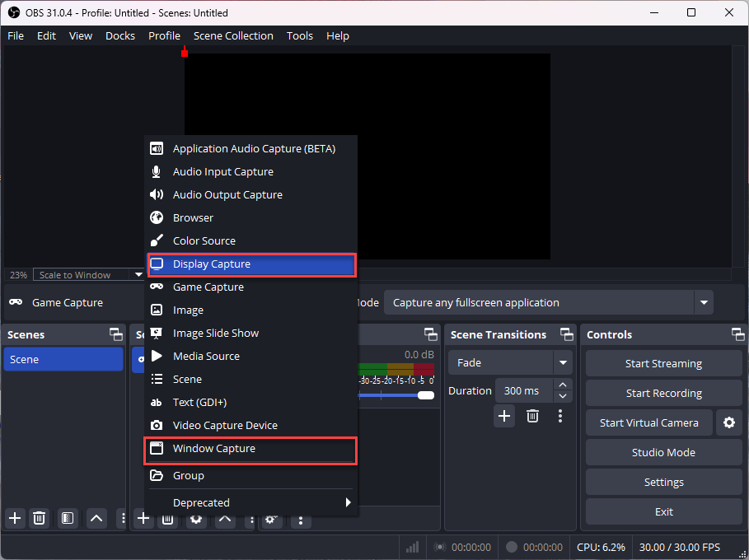Open the Help menu
Image resolution: width=749 pixels, height=560 pixels.
(x=337, y=35)
